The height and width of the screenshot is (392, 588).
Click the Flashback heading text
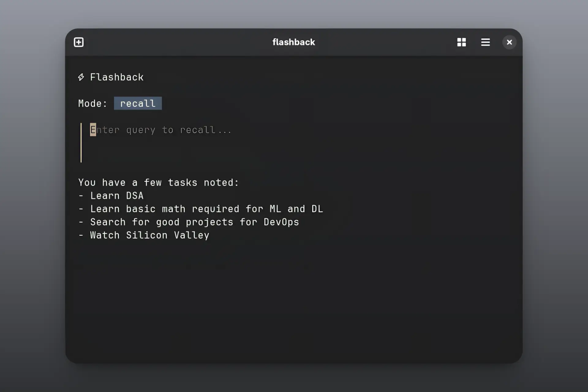tap(117, 77)
